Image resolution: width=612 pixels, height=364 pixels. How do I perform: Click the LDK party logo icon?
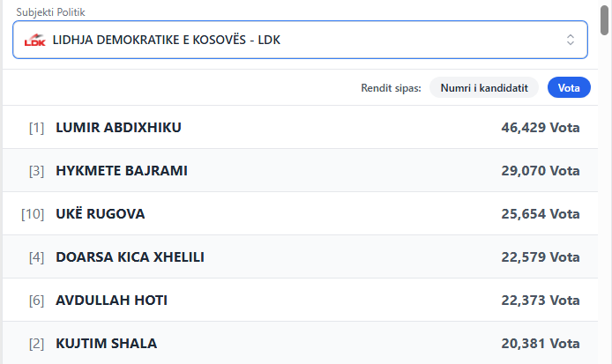point(34,40)
